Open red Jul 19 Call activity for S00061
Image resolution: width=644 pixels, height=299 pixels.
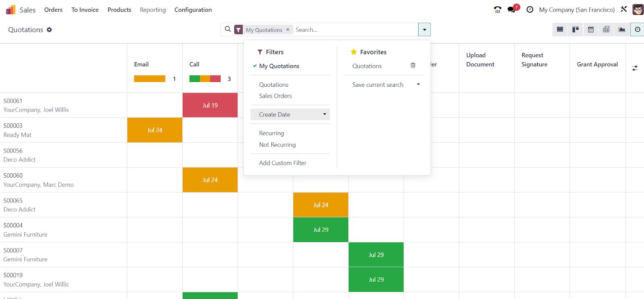[x=210, y=105]
